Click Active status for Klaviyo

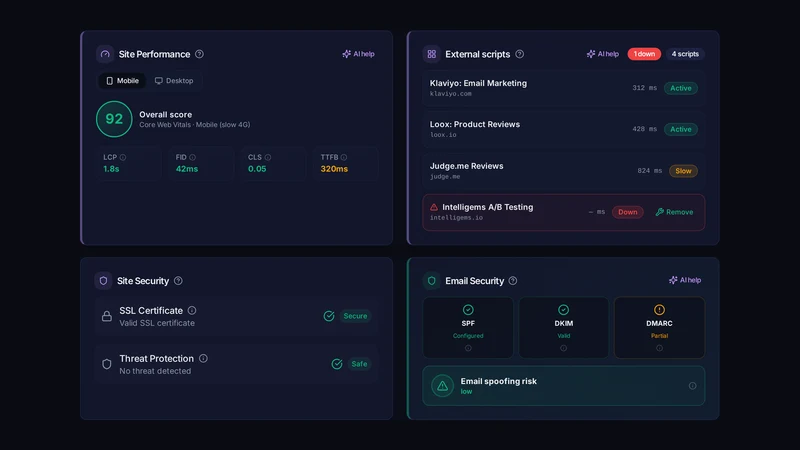click(x=681, y=88)
